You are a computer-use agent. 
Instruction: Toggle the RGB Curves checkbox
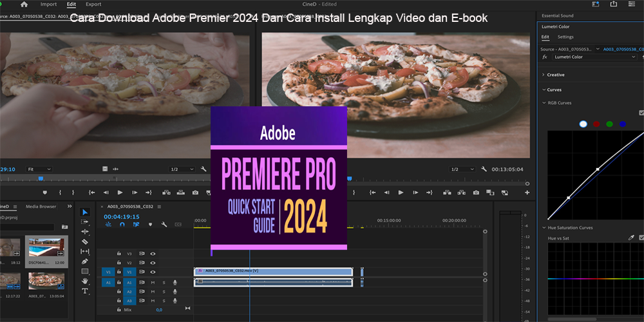[641, 113]
